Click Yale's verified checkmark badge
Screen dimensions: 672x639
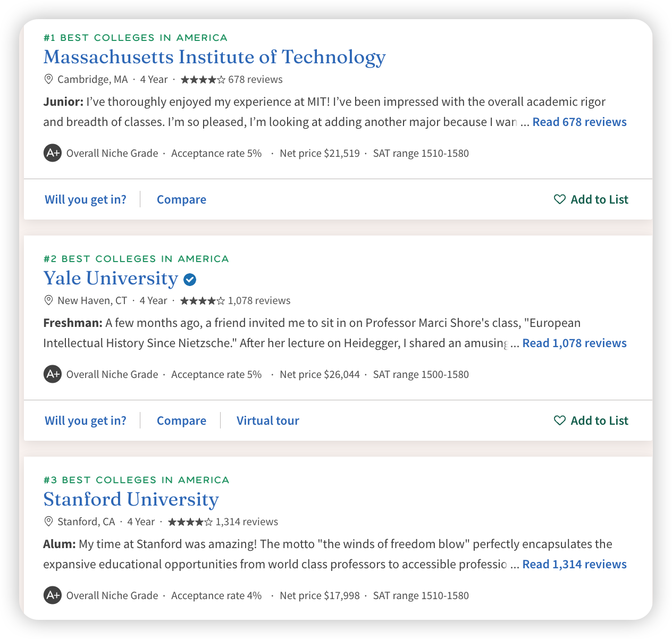point(190,279)
